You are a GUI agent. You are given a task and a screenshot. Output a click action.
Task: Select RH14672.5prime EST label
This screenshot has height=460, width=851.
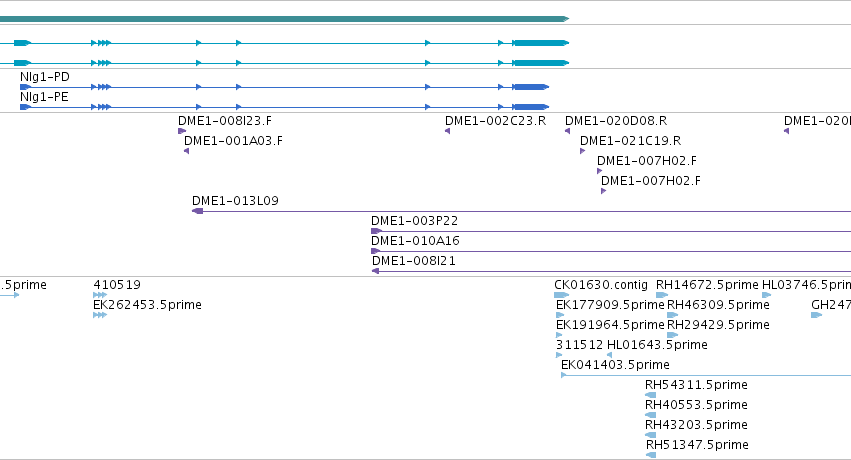(707, 285)
